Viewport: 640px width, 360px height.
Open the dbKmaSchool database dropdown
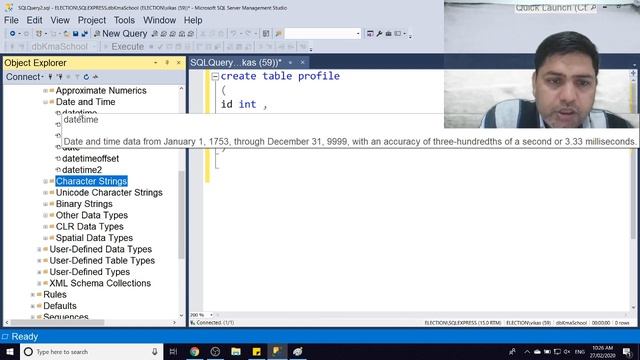(94, 47)
